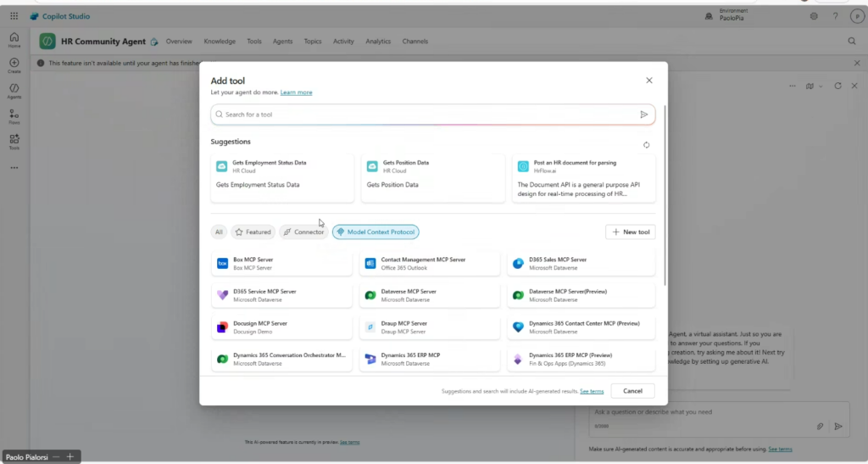Open the Learn more link
The image size is (868, 464).
tap(296, 92)
